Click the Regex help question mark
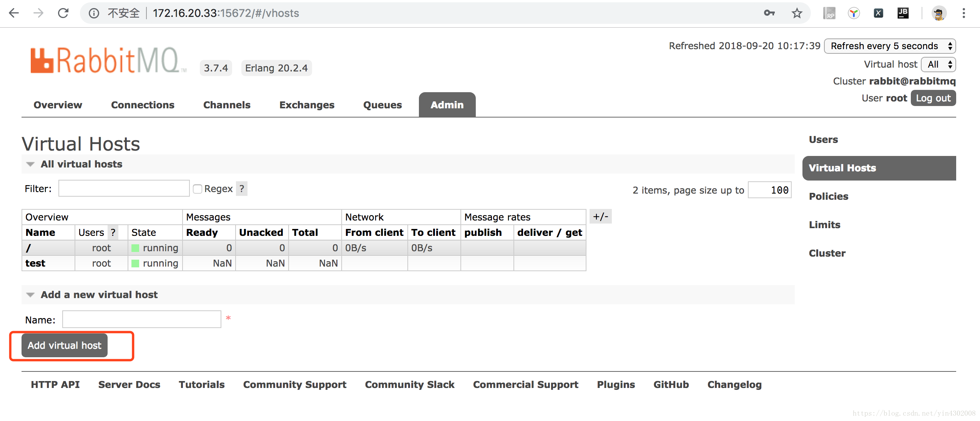 click(x=241, y=189)
